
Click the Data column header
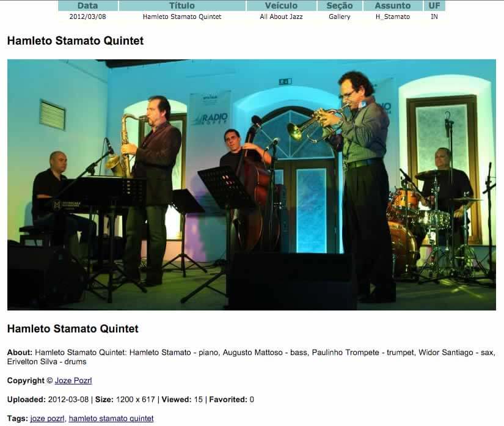[x=88, y=6]
